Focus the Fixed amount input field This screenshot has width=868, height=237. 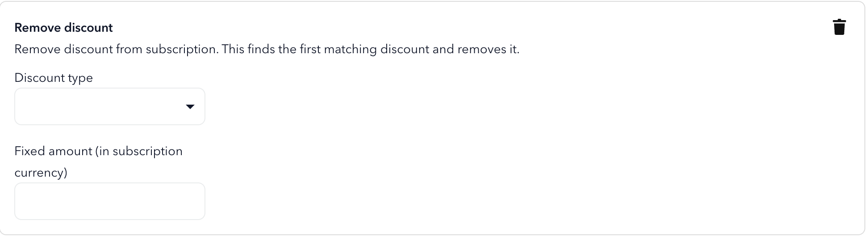pos(110,201)
